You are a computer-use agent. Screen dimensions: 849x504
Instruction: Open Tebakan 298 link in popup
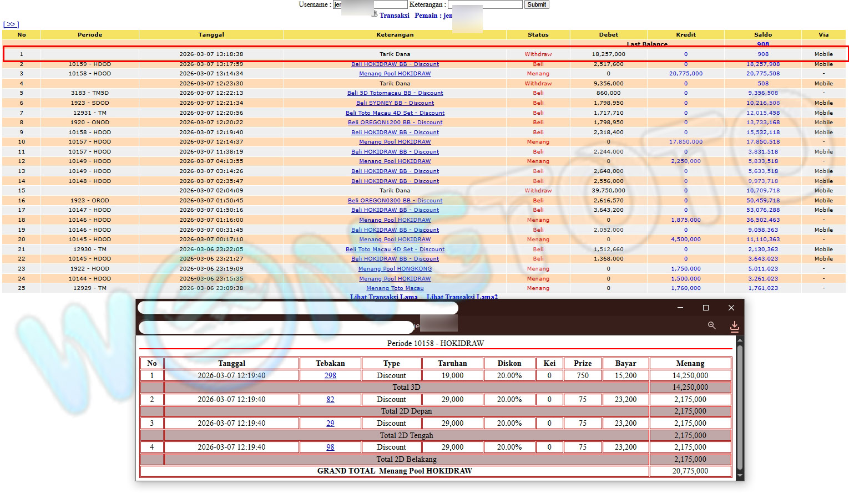click(x=330, y=376)
